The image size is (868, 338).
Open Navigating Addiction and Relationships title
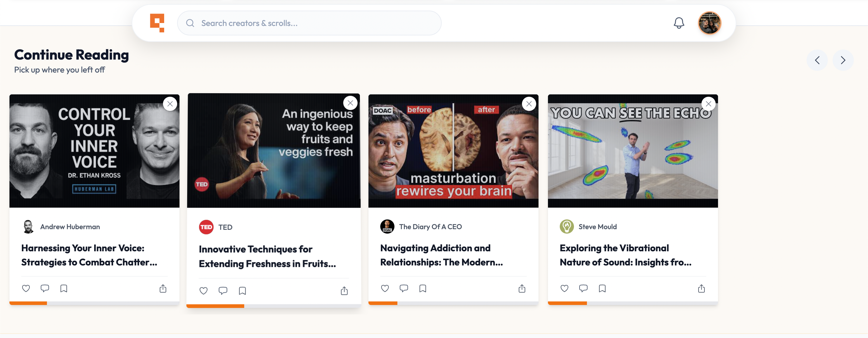coord(441,255)
